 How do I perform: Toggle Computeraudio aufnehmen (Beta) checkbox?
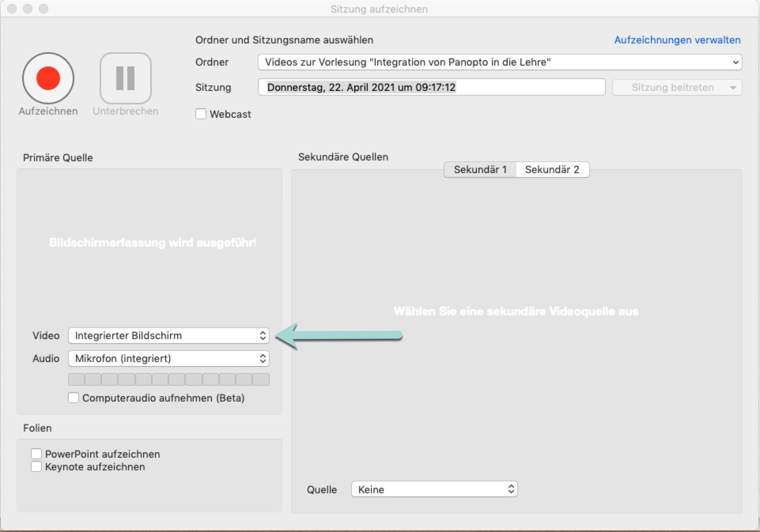tap(74, 398)
